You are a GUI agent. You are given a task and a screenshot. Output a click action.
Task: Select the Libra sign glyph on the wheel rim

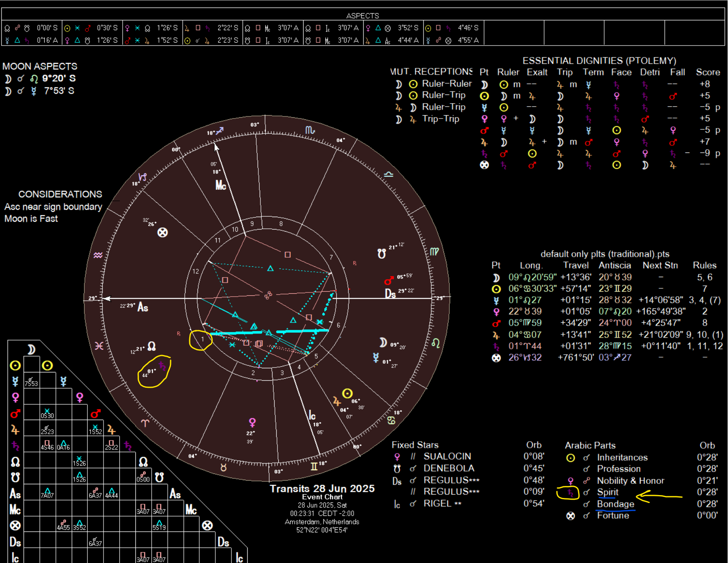[388, 174]
